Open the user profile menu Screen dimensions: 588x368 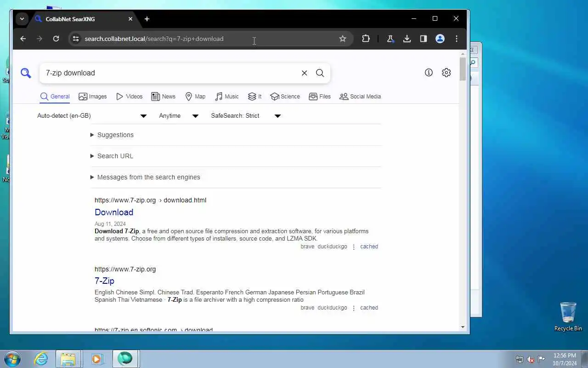[440, 39]
